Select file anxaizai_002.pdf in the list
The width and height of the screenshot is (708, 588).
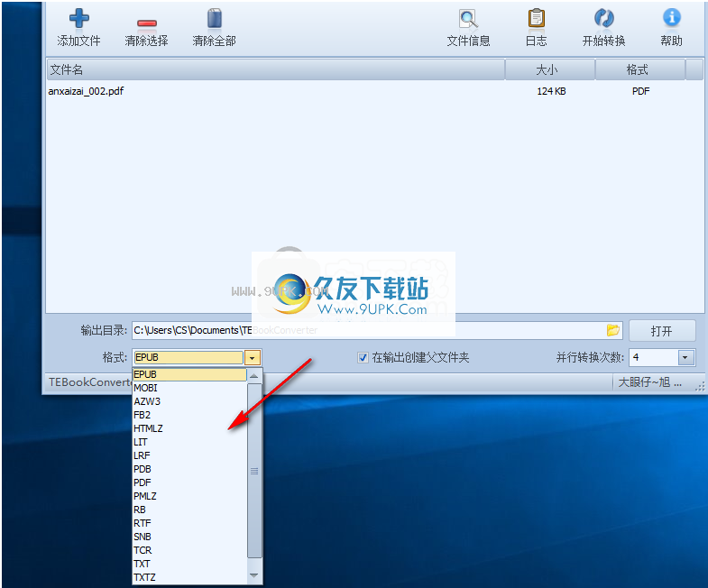click(86, 91)
